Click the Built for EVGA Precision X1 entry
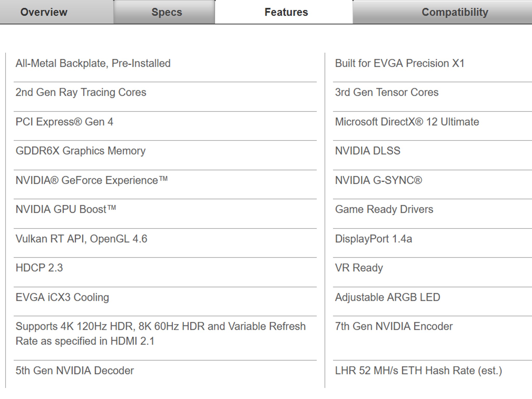 [400, 63]
